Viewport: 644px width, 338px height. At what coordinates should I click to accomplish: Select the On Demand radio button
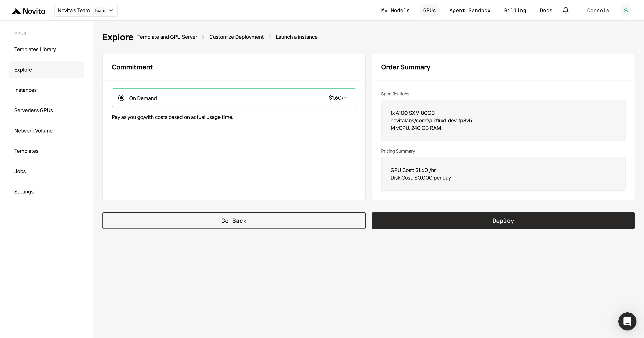(x=121, y=98)
